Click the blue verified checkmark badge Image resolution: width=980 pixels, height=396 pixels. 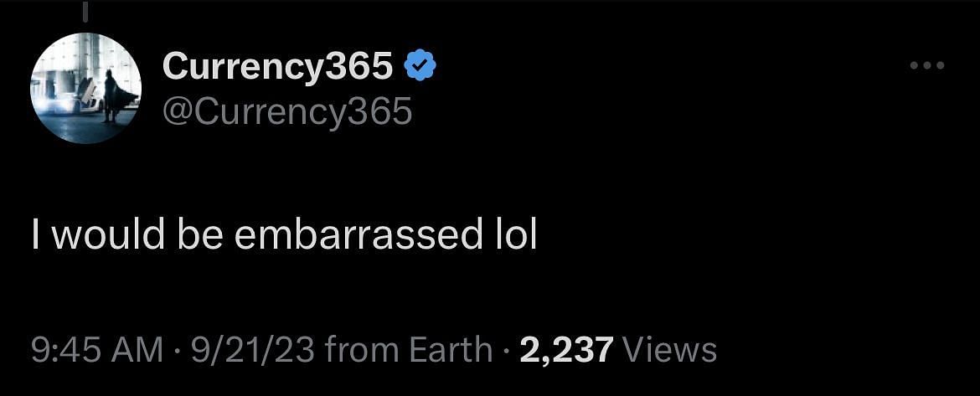(x=420, y=65)
